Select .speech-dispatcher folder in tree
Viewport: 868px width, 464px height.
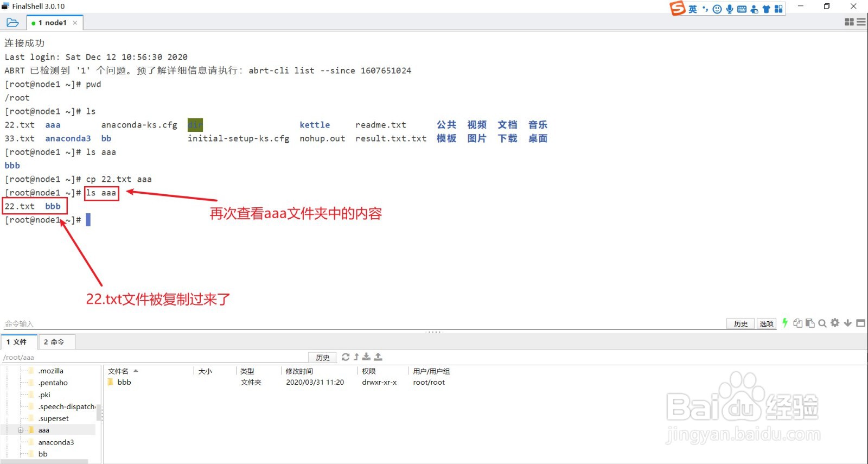(66, 407)
